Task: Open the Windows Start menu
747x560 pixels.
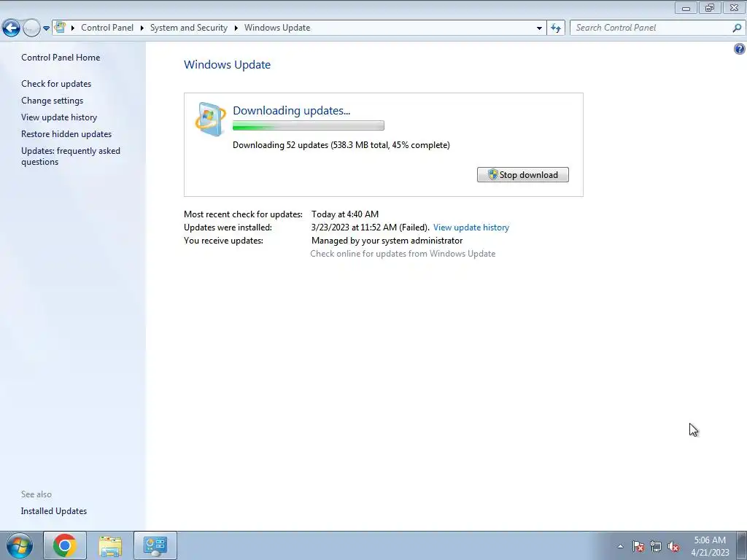Action: [x=19, y=545]
